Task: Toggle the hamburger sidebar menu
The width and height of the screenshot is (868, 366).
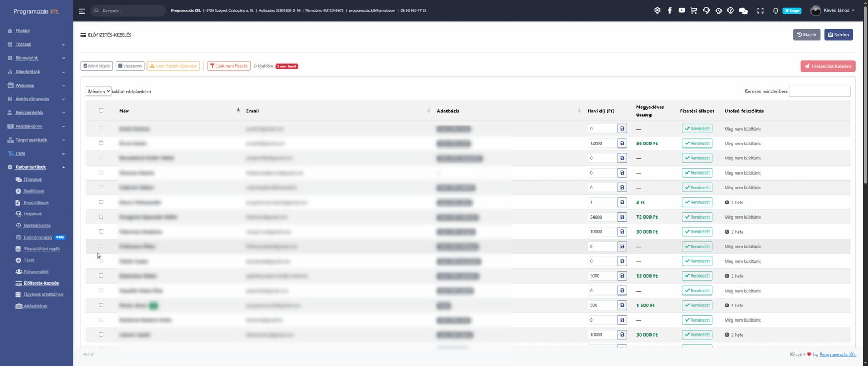Action: [x=81, y=11]
